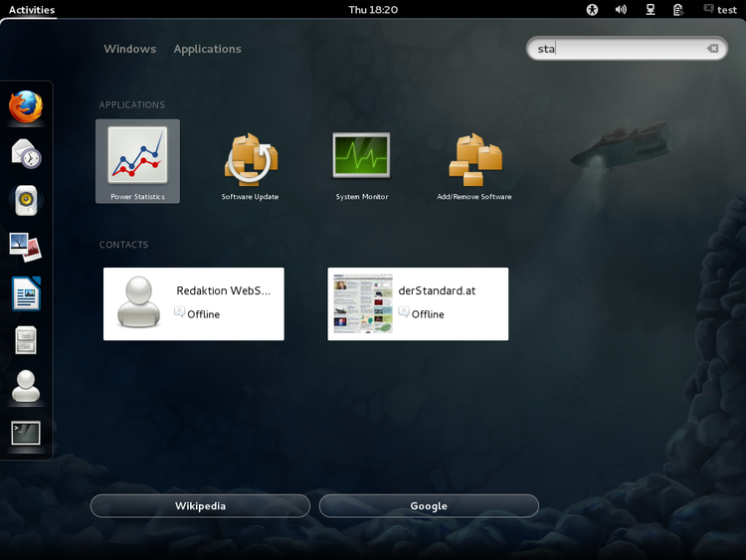Screen dimensions: 746x560
Task: Open the test user menu
Action: point(719,10)
